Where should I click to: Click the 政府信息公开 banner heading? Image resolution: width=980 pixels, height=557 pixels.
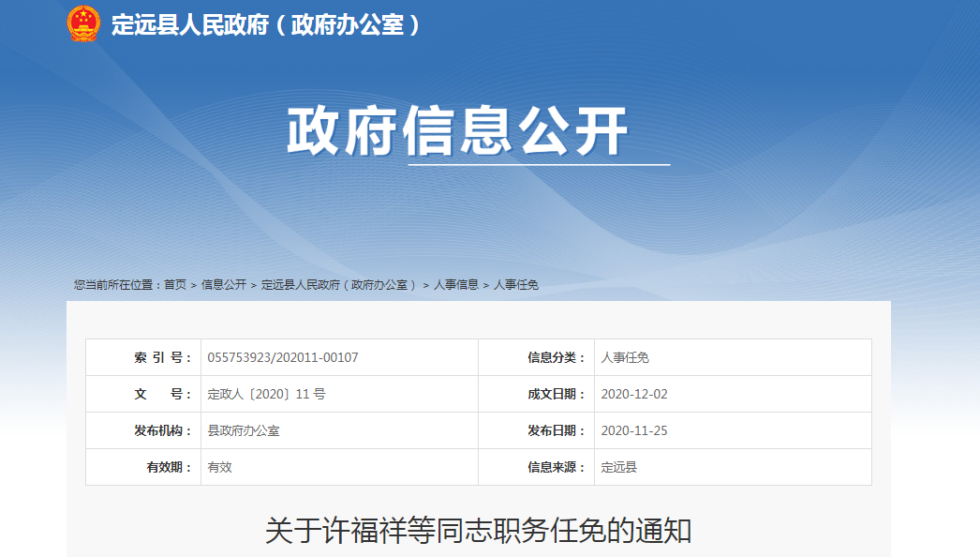click(x=457, y=130)
